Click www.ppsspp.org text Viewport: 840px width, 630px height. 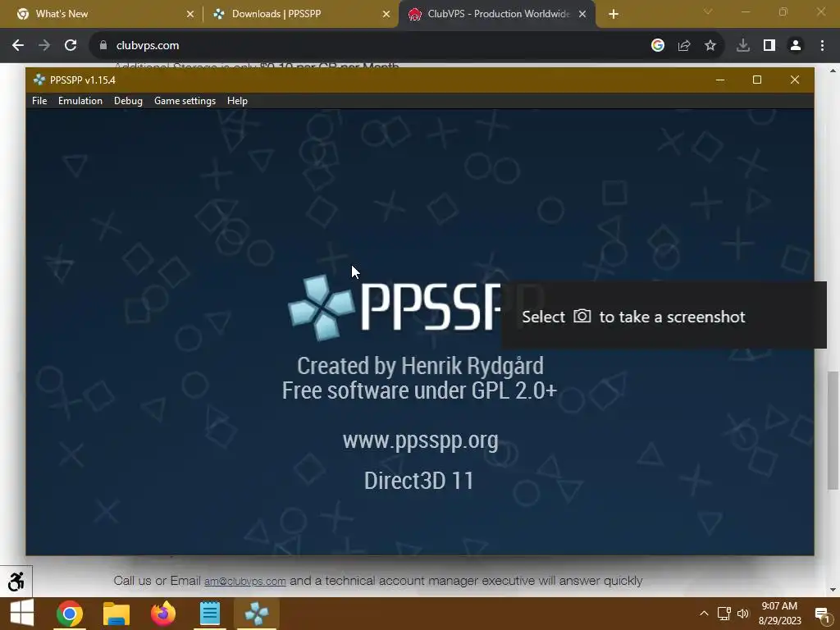click(421, 440)
